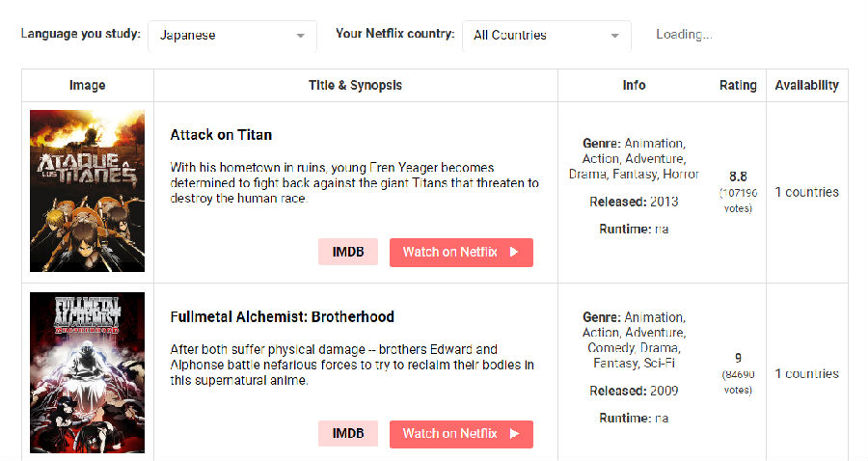
Task: Click 1 countries availability for Attack on Titan
Action: [806, 192]
